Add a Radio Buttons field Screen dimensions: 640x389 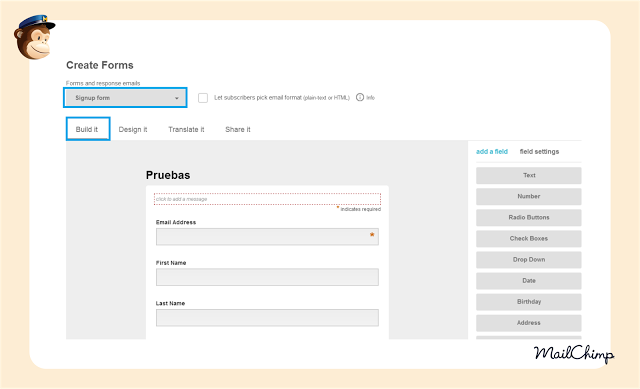[x=529, y=218]
